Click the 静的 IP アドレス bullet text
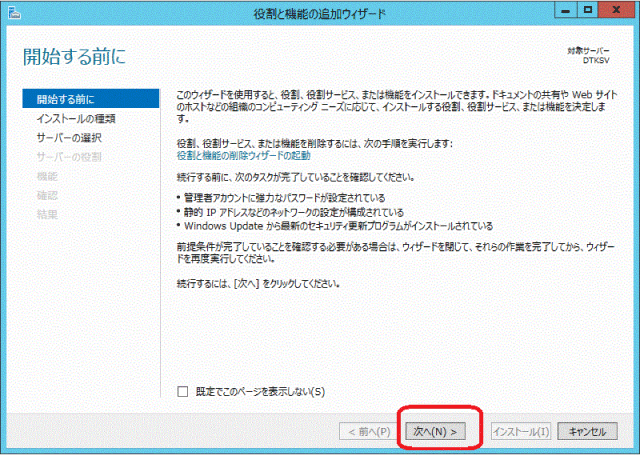The height and width of the screenshot is (455, 640). tap(293, 212)
